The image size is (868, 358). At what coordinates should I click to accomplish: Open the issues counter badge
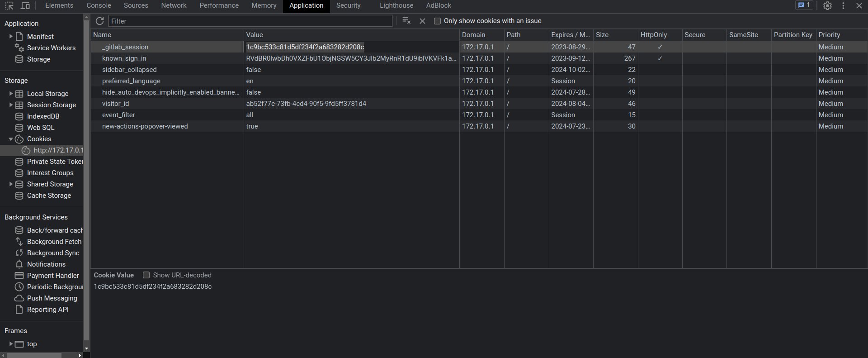[804, 5]
